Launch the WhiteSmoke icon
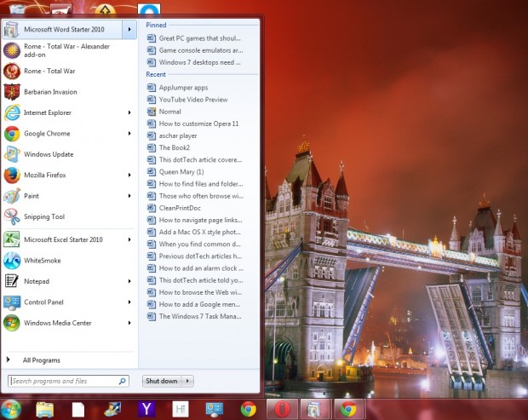Screen dimensions: 528x420 pos(12,261)
